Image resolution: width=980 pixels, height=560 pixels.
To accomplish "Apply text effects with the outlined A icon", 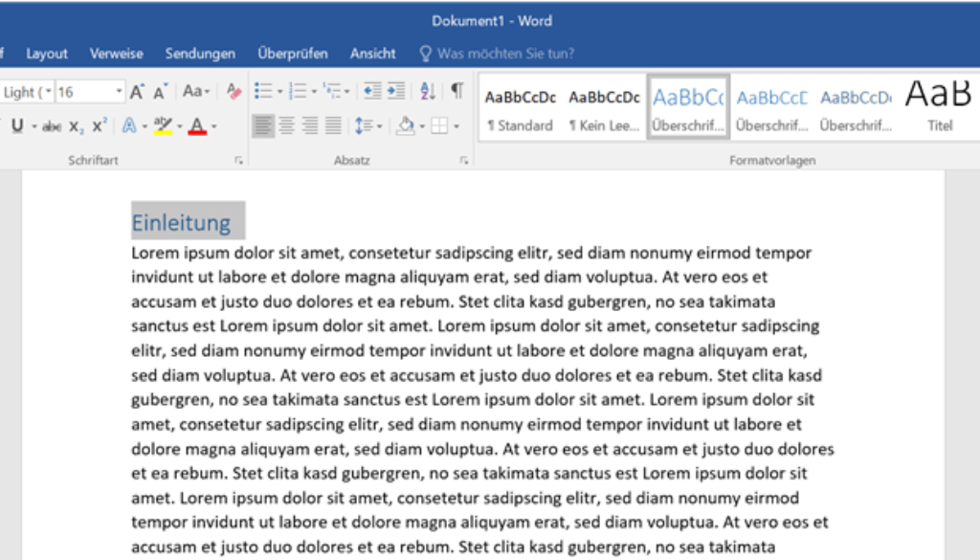I will [129, 125].
